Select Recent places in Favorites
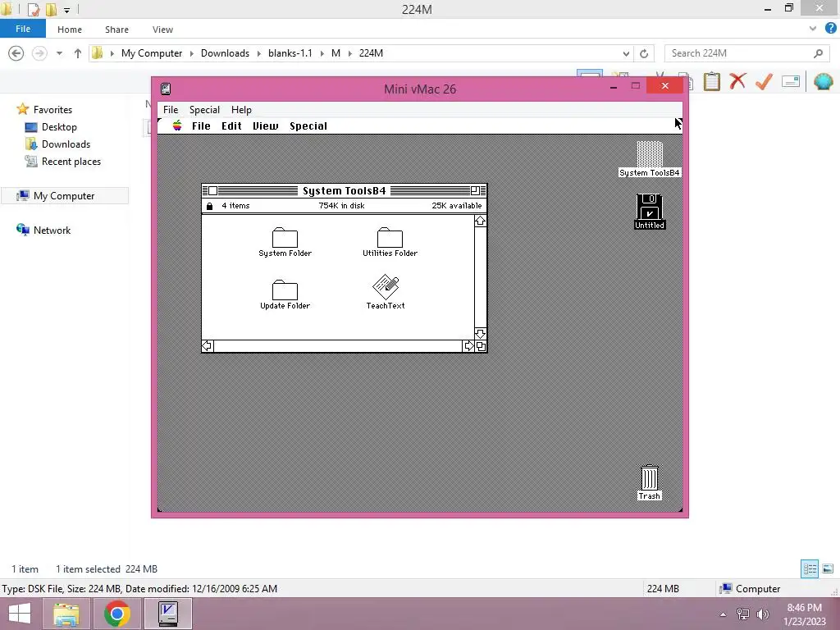Image resolution: width=840 pixels, height=630 pixels. (71, 162)
